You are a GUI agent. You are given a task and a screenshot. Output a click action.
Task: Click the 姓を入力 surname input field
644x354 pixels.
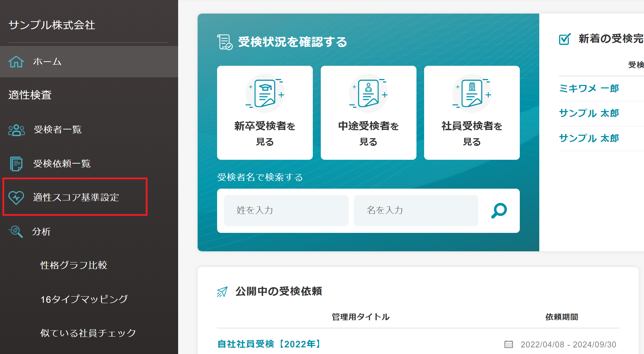pyautogui.click(x=286, y=210)
